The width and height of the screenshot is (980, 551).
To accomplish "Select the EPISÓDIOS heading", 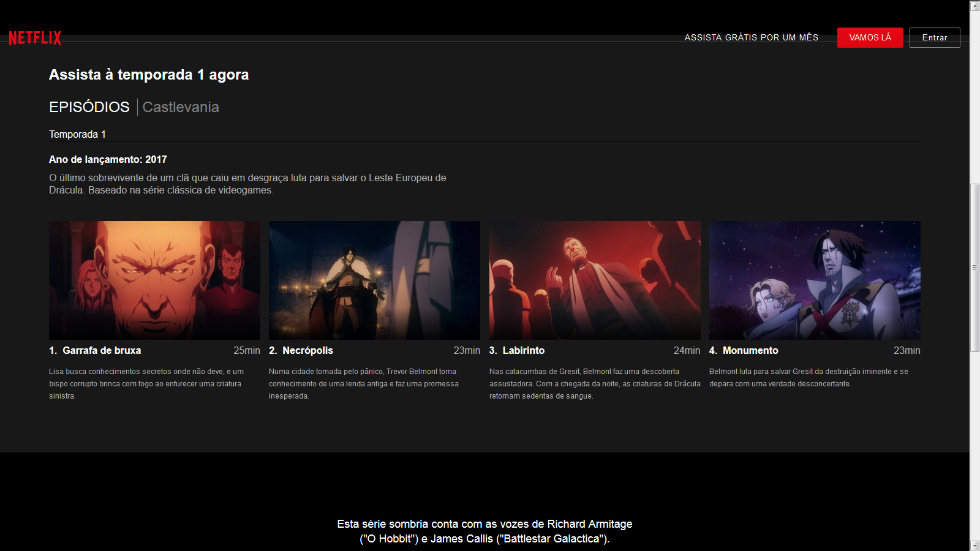I will click(89, 107).
